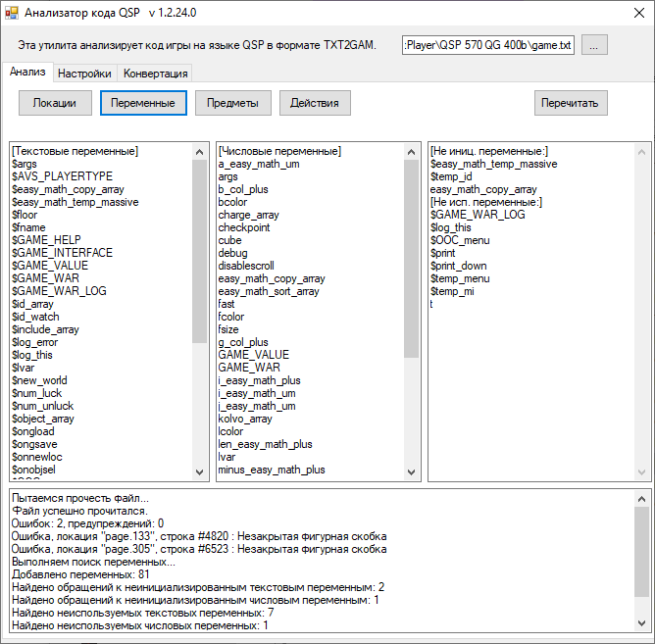655x644 pixels.
Task: Select $OOC_menu in uninitialized variables list
Action: pos(459,240)
